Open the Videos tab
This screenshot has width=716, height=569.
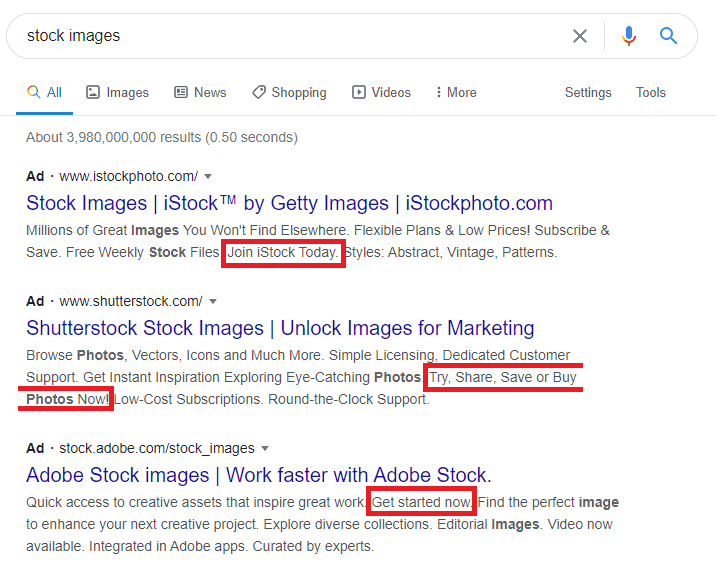[x=381, y=92]
